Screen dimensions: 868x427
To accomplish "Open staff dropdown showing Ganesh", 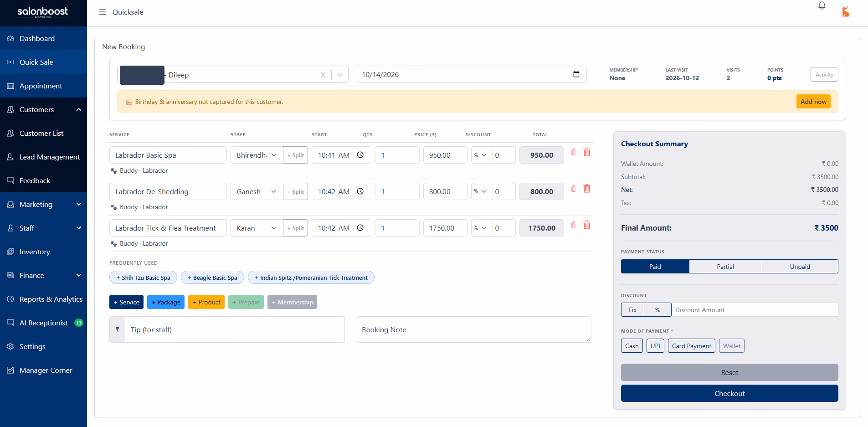I will click(257, 191).
